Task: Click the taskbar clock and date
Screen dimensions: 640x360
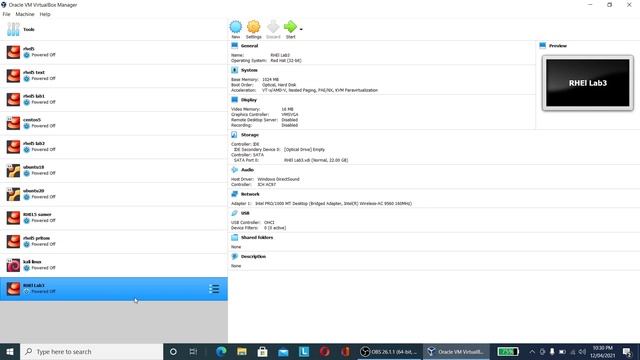Action: click(603, 351)
